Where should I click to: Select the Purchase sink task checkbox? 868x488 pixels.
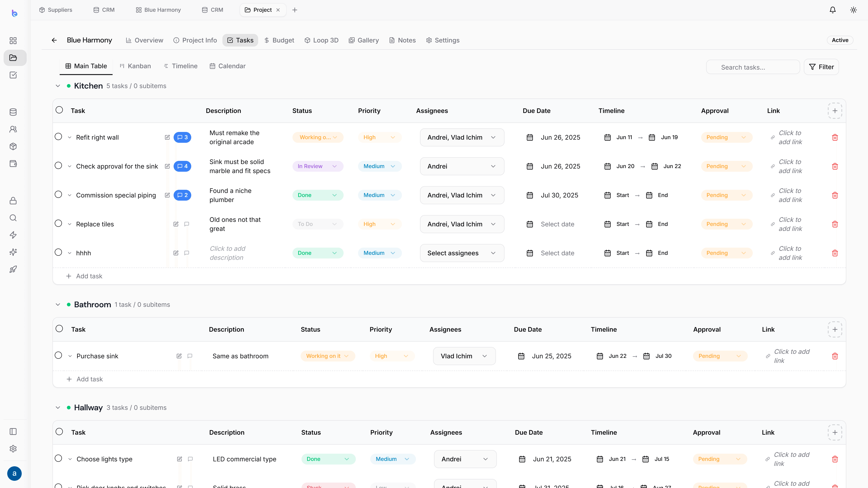coord(58,356)
